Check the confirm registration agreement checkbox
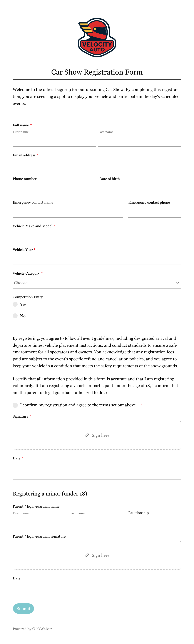The height and width of the screenshot is (644, 194). pos(15,405)
